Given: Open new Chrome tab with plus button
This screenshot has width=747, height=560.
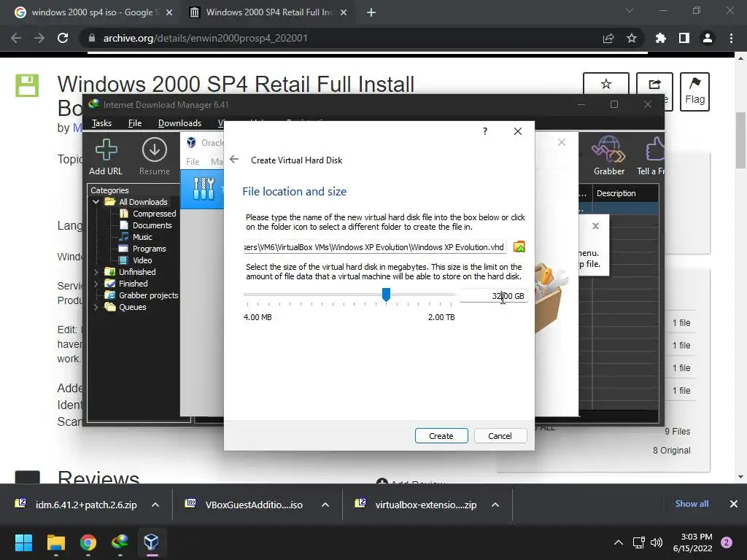Looking at the screenshot, I should [x=371, y=12].
